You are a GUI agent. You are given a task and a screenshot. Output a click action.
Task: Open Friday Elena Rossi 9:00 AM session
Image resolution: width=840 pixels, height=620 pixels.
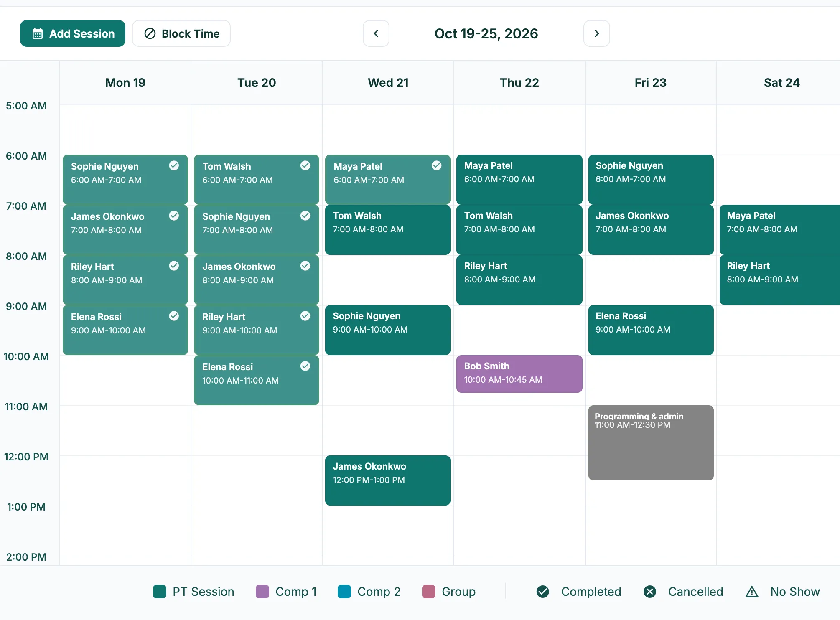[x=651, y=330]
